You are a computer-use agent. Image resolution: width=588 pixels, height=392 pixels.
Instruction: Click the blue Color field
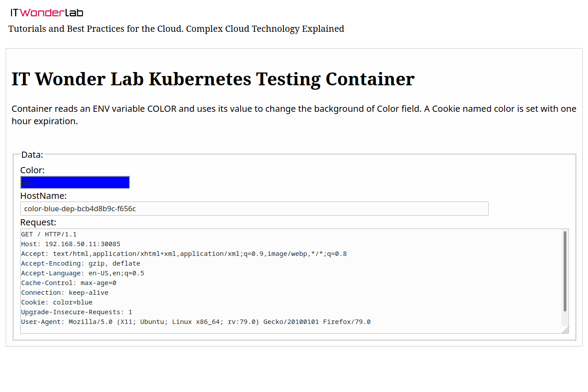tap(75, 183)
